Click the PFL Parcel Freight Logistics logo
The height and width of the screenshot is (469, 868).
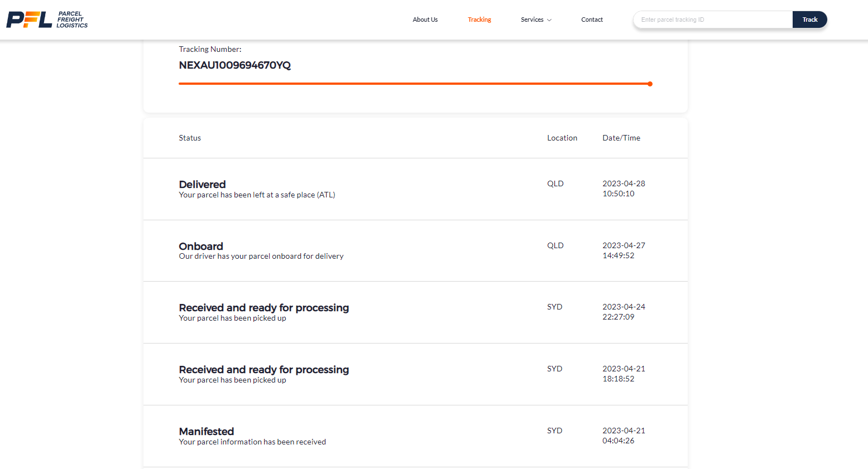[47, 20]
